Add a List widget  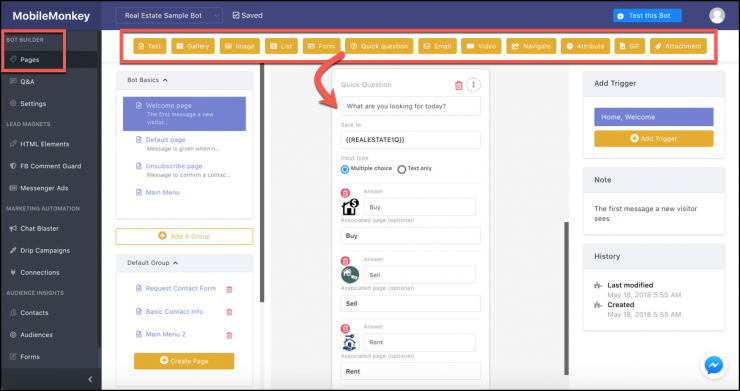pyautogui.click(x=281, y=46)
